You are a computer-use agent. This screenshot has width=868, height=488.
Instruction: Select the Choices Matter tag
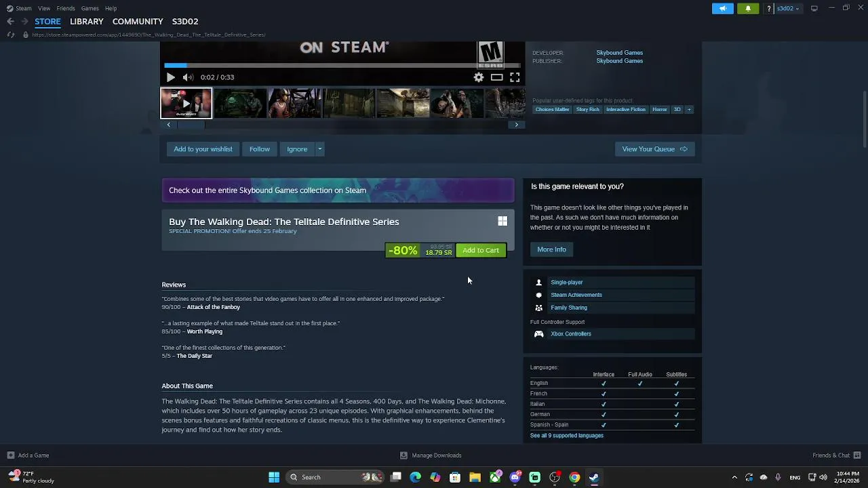[553, 109]
